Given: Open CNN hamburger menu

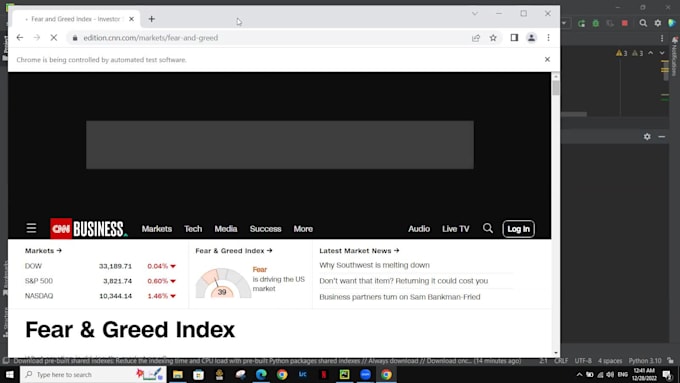Looking at the screenshot, I should (x=31, y=228).
